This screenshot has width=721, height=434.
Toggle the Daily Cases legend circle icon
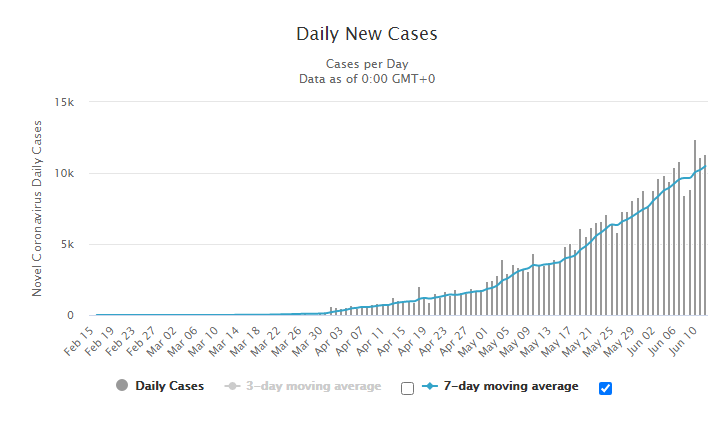(x=122, y=385)
